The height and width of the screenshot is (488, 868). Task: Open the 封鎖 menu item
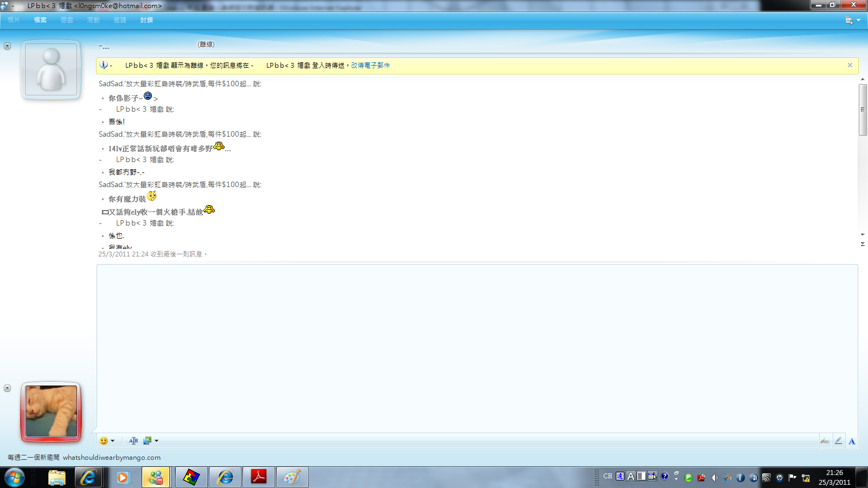pos(146,20)
